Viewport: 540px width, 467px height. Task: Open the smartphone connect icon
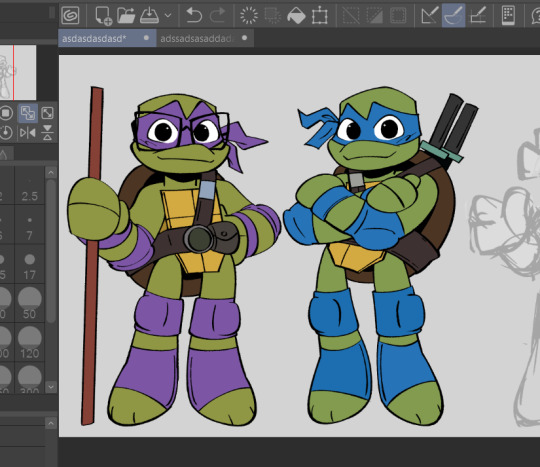click(508, 15)
